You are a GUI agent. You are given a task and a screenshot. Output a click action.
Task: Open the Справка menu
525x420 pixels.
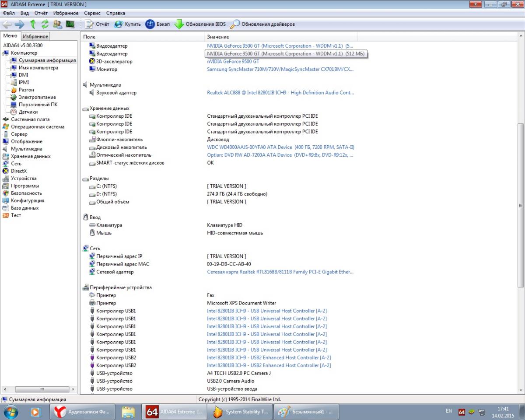[x=115, y=13]
